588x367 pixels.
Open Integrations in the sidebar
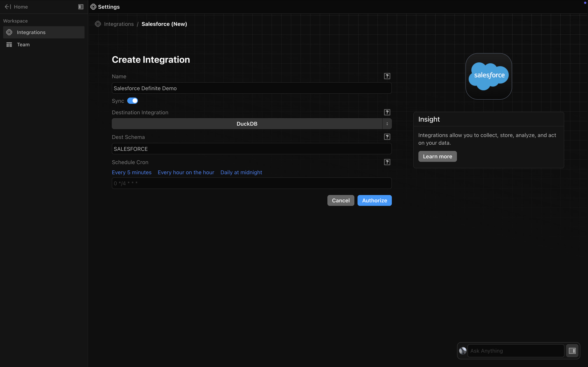pos(31,32)
